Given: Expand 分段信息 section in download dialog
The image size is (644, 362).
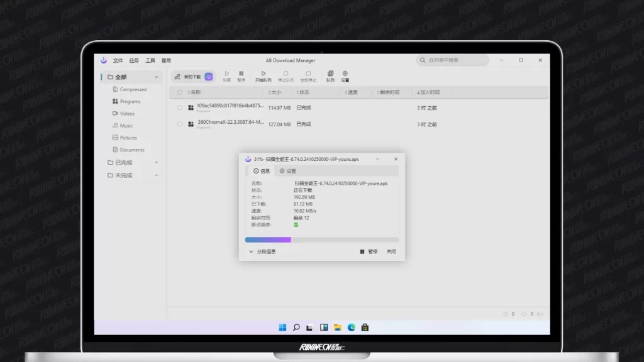Looking at the screenshot, I should [x=262, y=251].
